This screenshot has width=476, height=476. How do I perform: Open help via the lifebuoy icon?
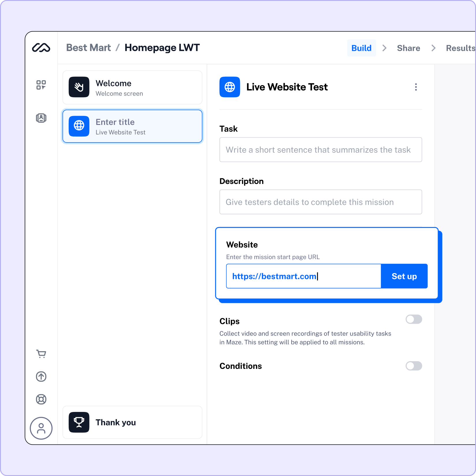tap(41, 400)
